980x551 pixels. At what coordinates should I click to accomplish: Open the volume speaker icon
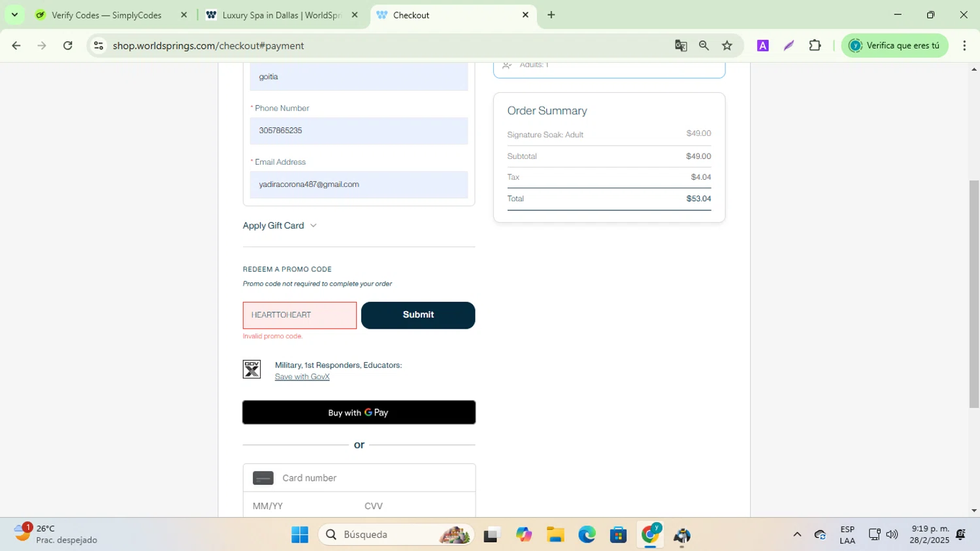(892, 535)
